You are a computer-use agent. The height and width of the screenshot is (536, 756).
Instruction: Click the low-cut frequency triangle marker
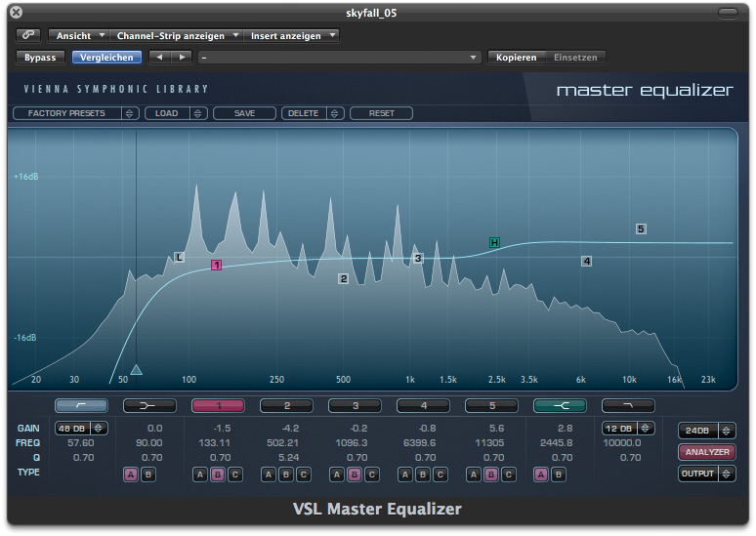pyautogui.click(x=137, y=369)
